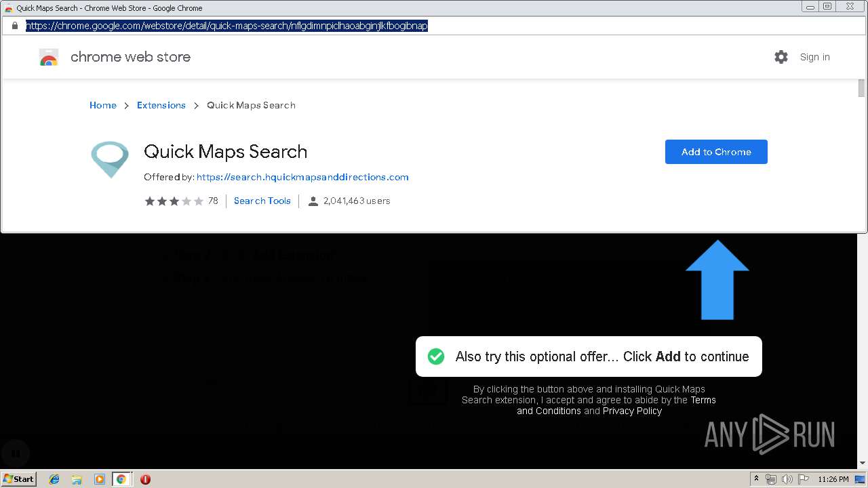Open the Terms and Conditions link
This screenshot has height=488, width=868.
(x=616, y=405)
